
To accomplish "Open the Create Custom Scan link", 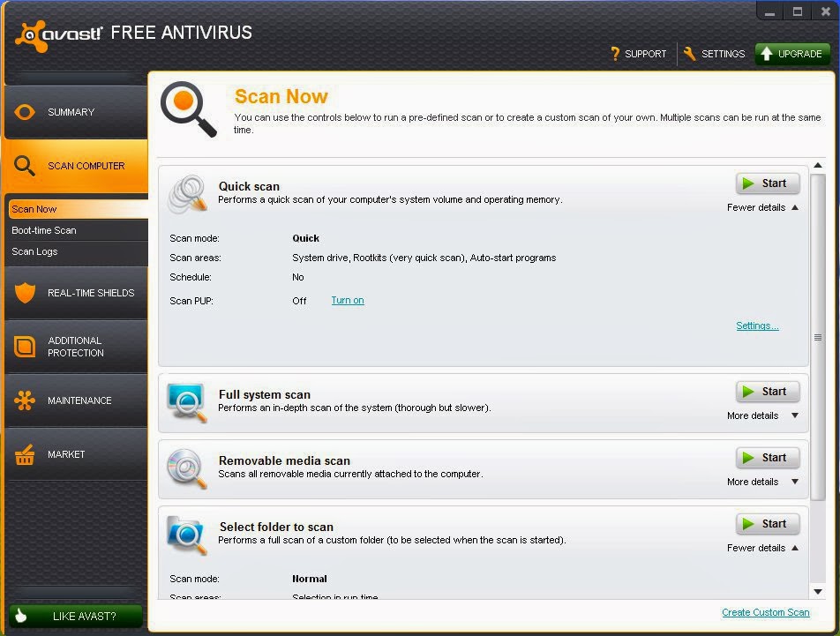I will (x=765, y=612).
